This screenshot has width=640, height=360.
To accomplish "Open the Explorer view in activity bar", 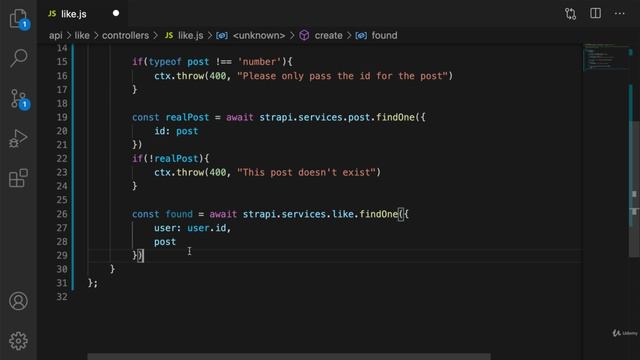I will click(x=19, y=19).
